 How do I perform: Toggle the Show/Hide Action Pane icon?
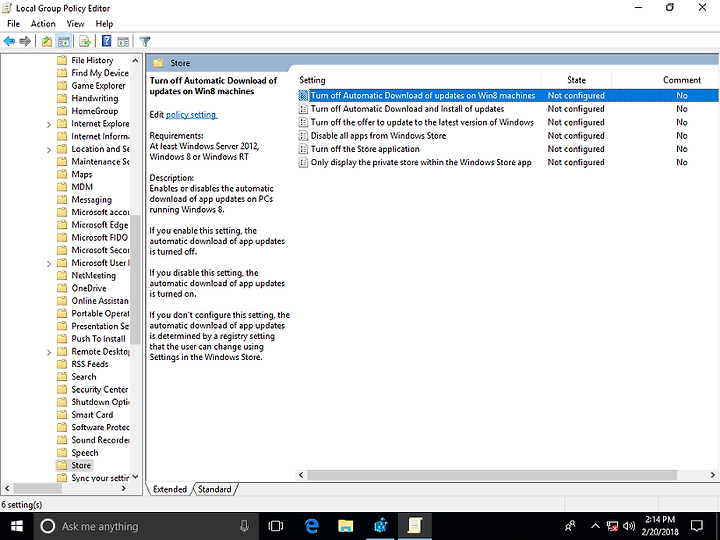123,41
